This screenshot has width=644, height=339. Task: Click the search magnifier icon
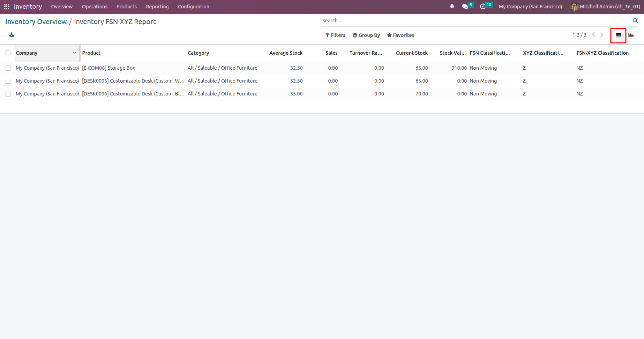click(x=635, y=21)
